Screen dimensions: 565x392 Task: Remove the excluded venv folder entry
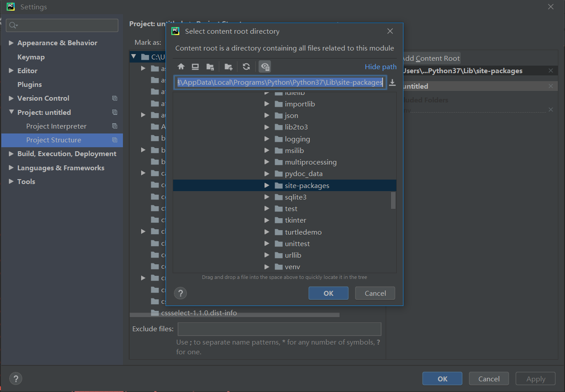pyautogui.click(x=551, y=110)
